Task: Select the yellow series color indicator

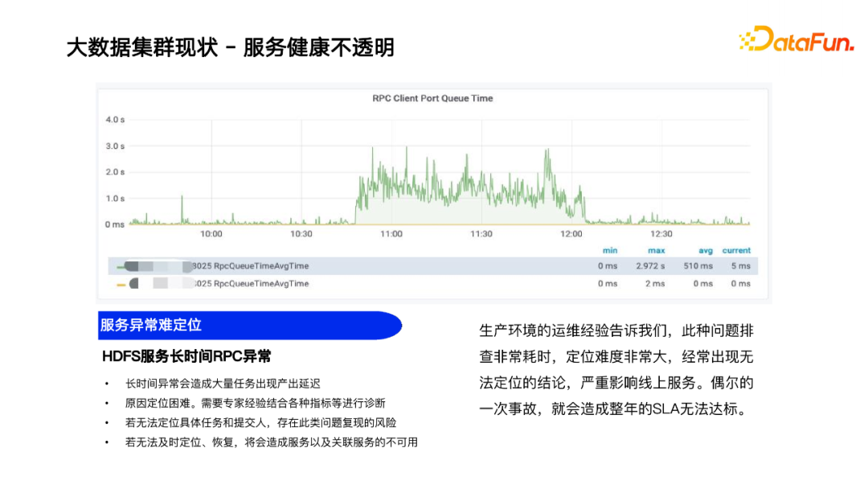Action: [121, 283]
